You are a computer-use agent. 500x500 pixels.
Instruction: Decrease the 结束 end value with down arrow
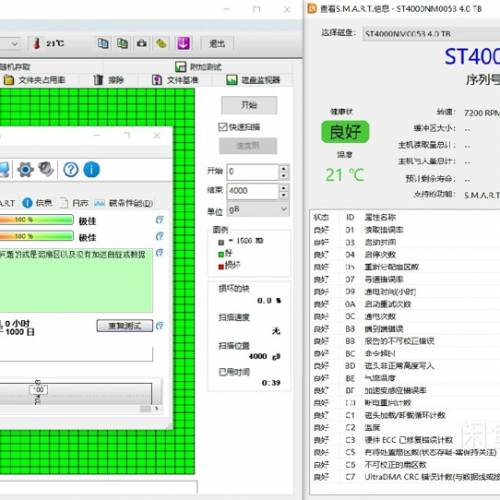click(284, 195)
